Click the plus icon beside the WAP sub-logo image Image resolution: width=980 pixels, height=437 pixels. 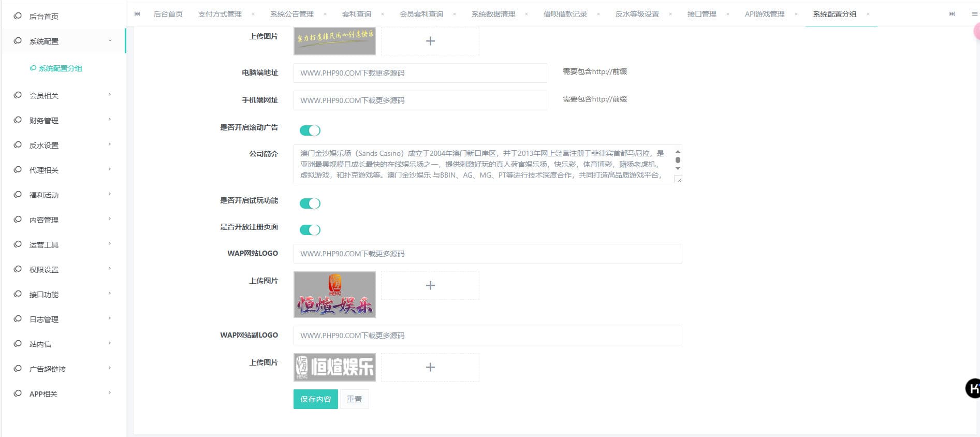[x=430, y=367]
